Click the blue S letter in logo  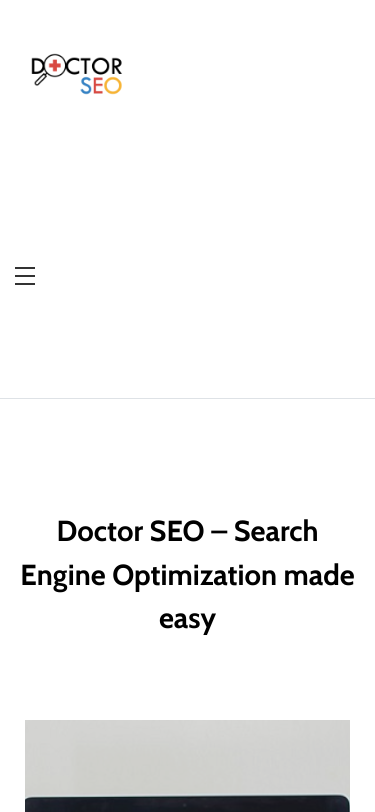[x=85, y=86]
